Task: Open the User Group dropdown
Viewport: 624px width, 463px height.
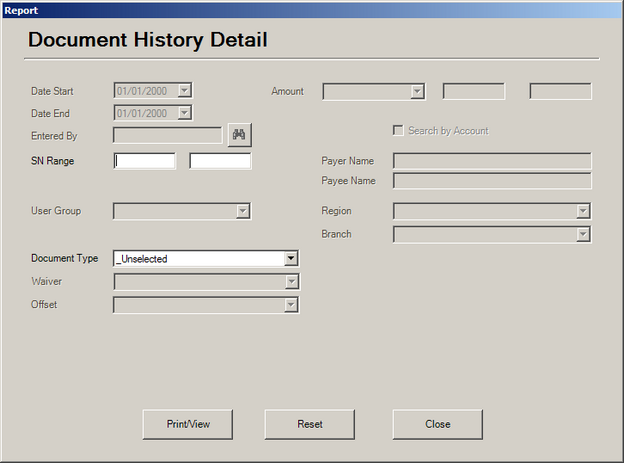Action: 243,211
